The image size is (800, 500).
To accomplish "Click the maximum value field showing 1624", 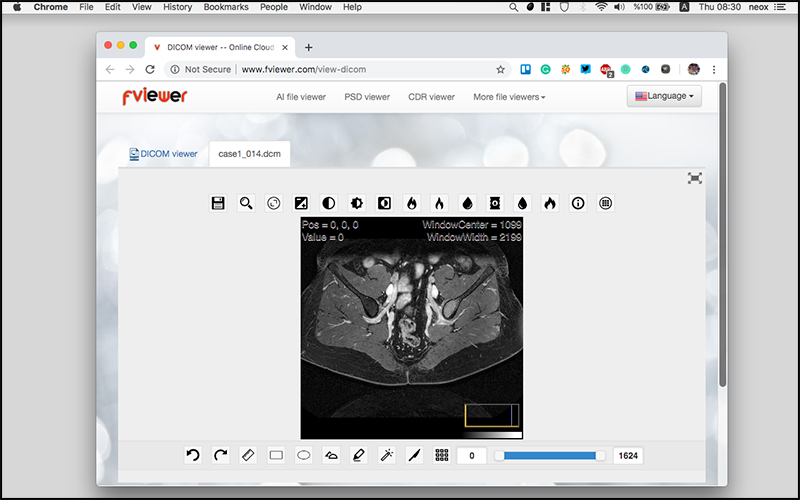I will point(628,456).
